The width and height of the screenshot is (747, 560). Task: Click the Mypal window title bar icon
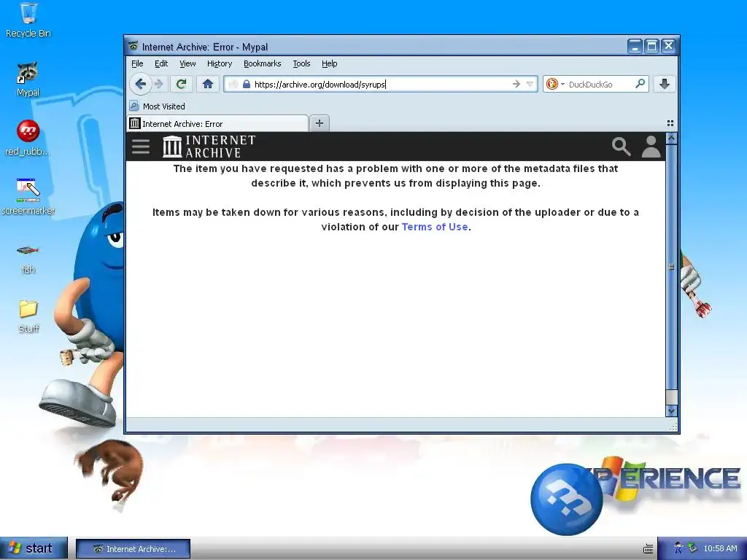[133, 46]
